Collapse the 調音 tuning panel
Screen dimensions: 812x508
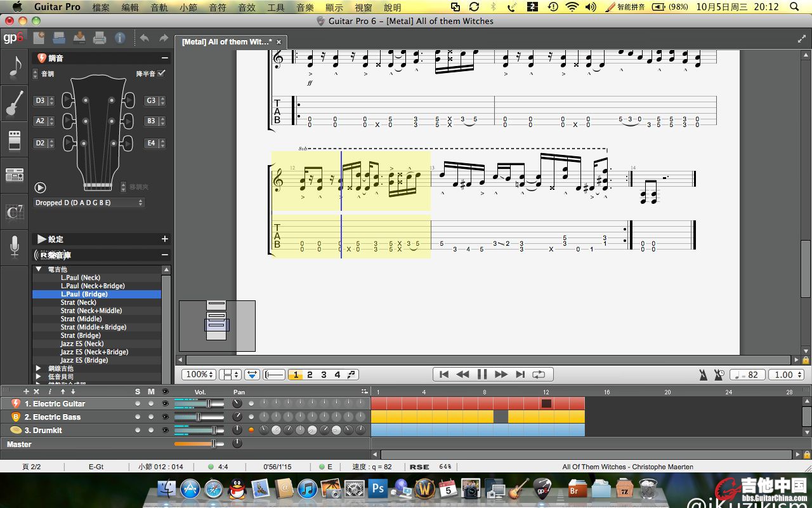coord(165,58)
